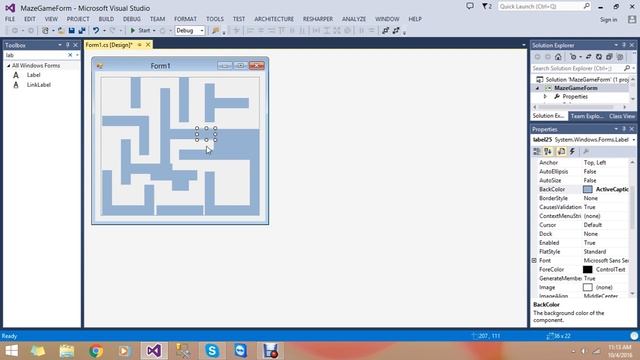The width and height of the screenshot is (640, 360).
Task: Click the Sign in link
Action: coord(608,20)
